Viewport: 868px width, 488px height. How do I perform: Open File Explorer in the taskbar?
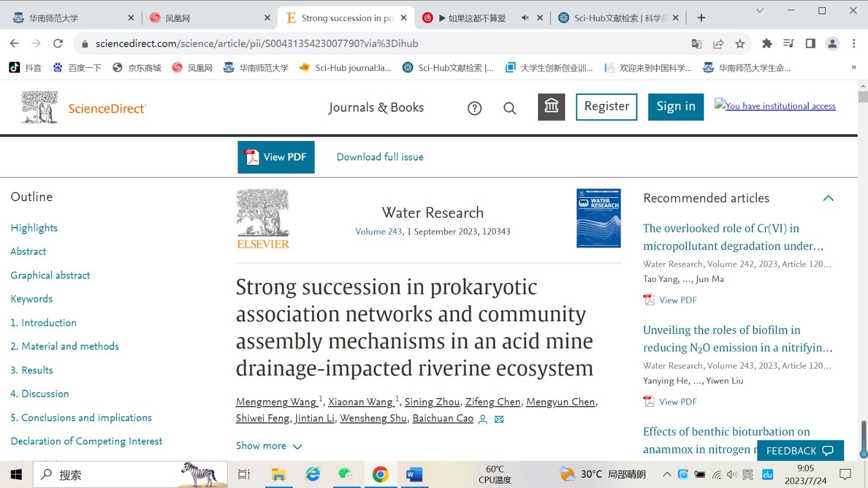coord(279,475)
